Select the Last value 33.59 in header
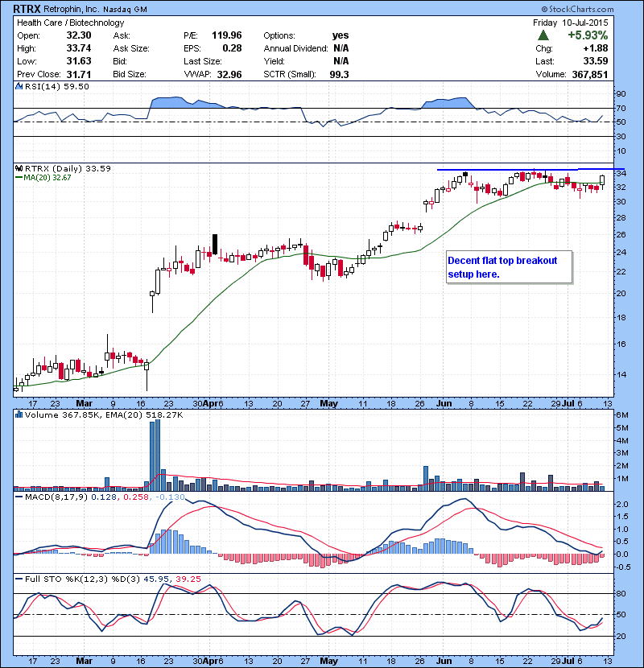Viewport: 644px width, 668px height. click(x=596, y=61)
